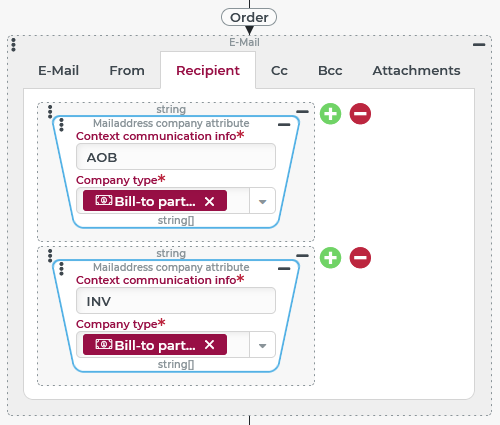
Task: Open Company type dropdown in INV block
Action: [262, 345]
